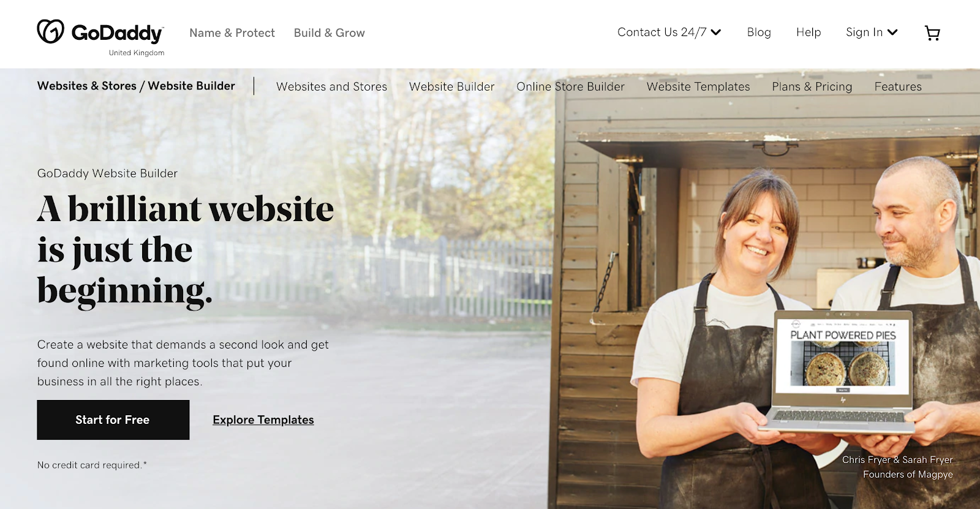Screen dimensions: 980x509
Task: Click the Plant Powered Pies laptop image
Action: [842, 371]
